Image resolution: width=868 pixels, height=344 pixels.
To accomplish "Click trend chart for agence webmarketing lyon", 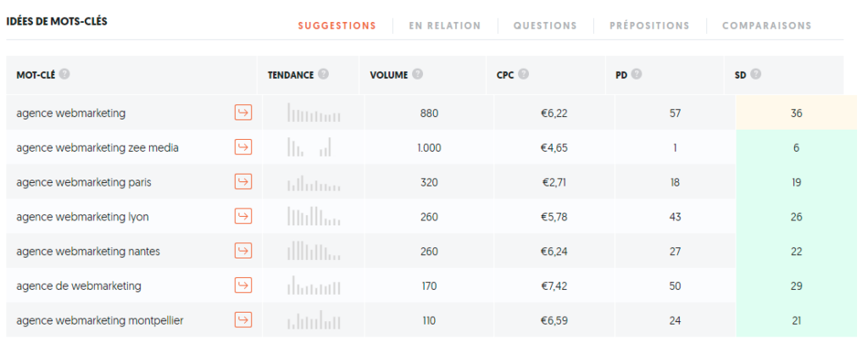I will pos(314,216).
